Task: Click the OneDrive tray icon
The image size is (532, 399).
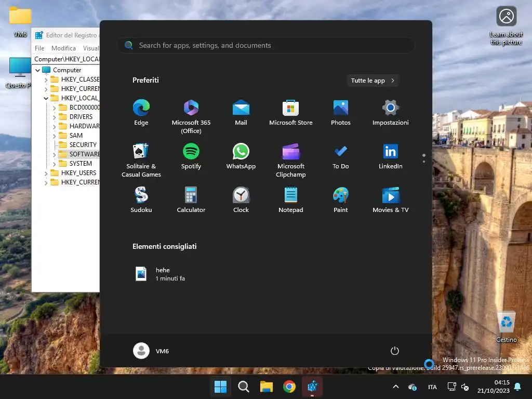Action: point(413,387)
